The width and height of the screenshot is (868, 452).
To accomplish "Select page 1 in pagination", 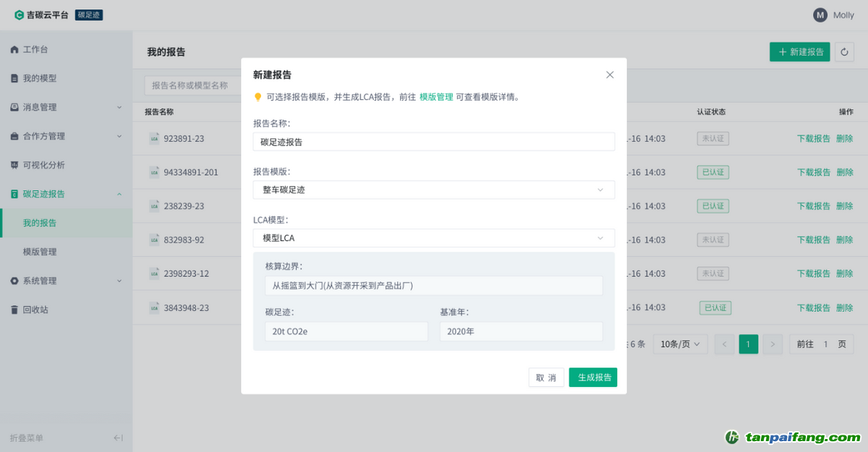I will [749, 344].
